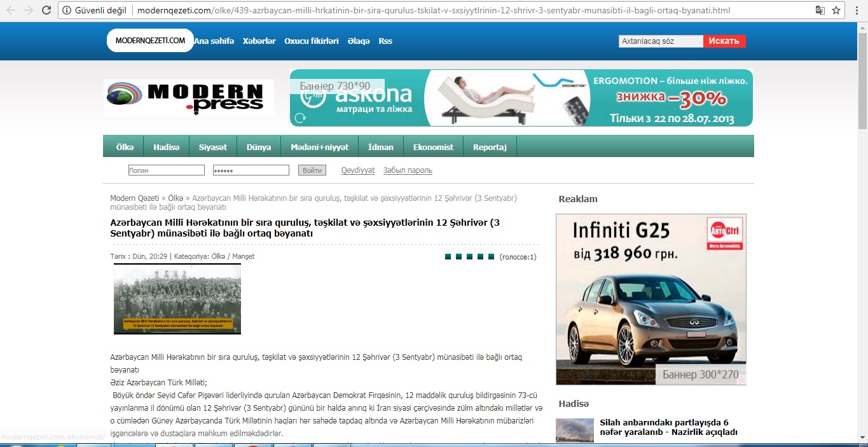The height and width of the screenshot is (447, 868).
Task: Click the Modern Press logo
Action: [188, 97]
